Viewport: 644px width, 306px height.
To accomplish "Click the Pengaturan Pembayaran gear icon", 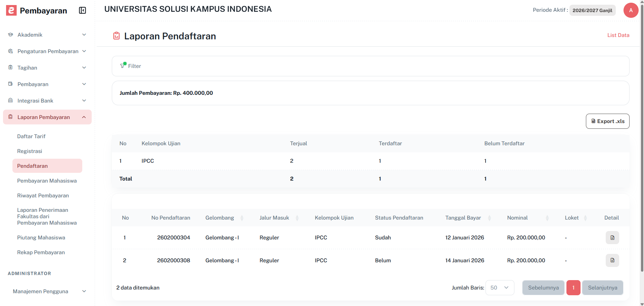I will (x=10, y=51).
